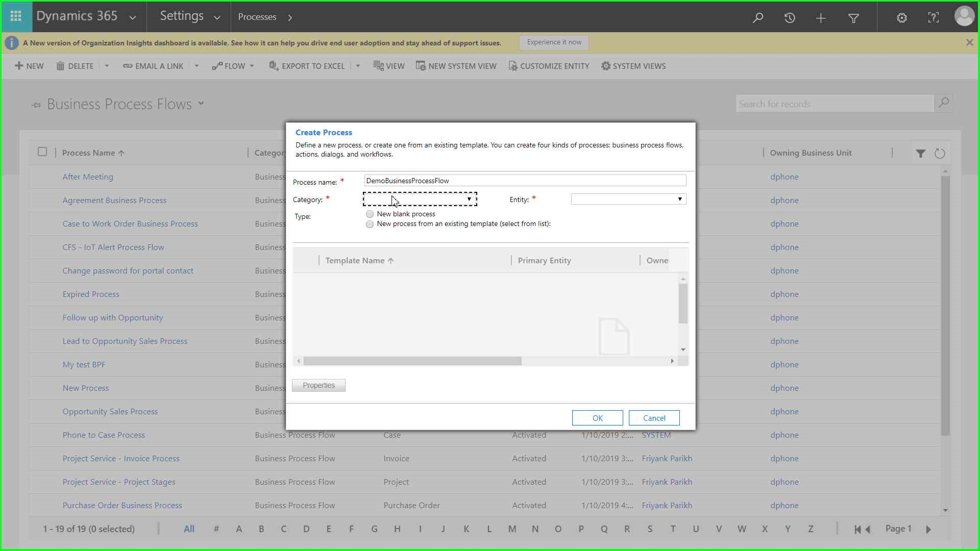The height and width of the screenshot is (551, 980).
Task: Open the Category dropdown
Action: point(420,199)
